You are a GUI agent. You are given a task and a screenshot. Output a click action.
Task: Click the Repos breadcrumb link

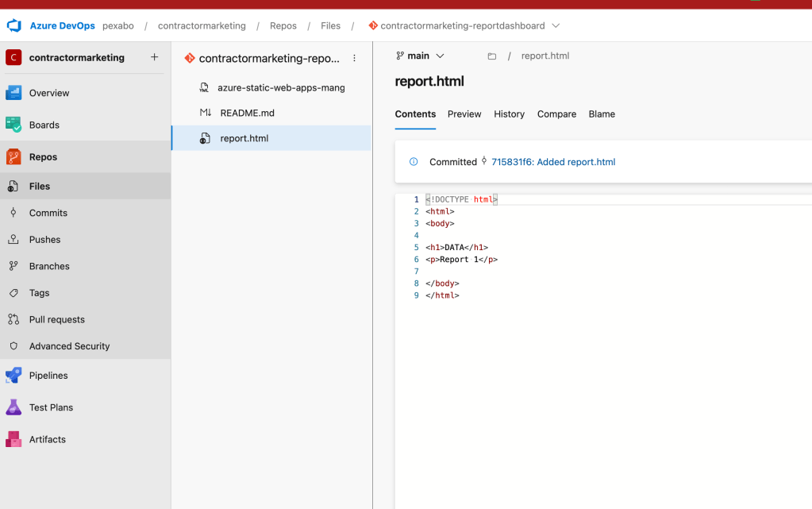click(283, 25)
